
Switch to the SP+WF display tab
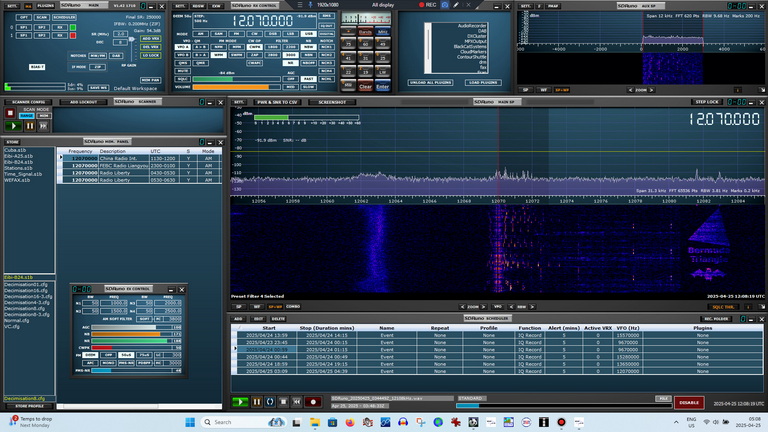(273, 306)
